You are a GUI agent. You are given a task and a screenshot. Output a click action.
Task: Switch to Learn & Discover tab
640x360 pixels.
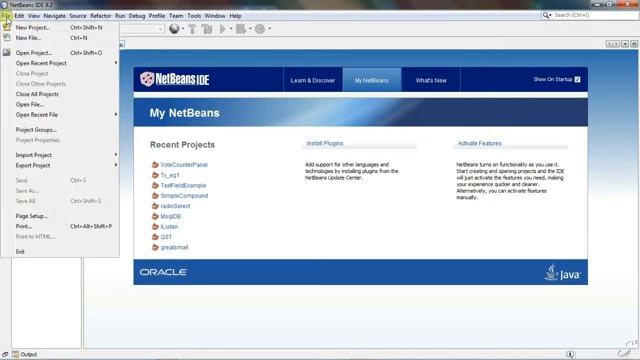point(313,80)
